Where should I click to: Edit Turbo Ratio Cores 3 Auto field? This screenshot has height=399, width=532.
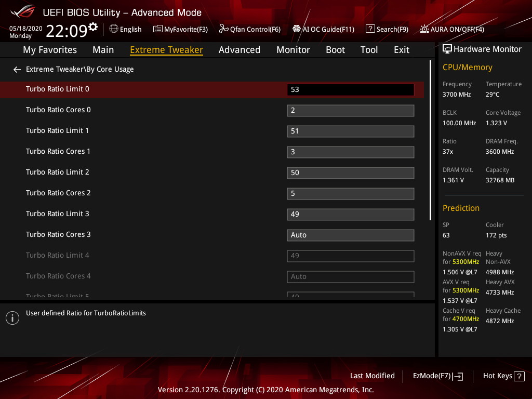[x=351, y=235]
